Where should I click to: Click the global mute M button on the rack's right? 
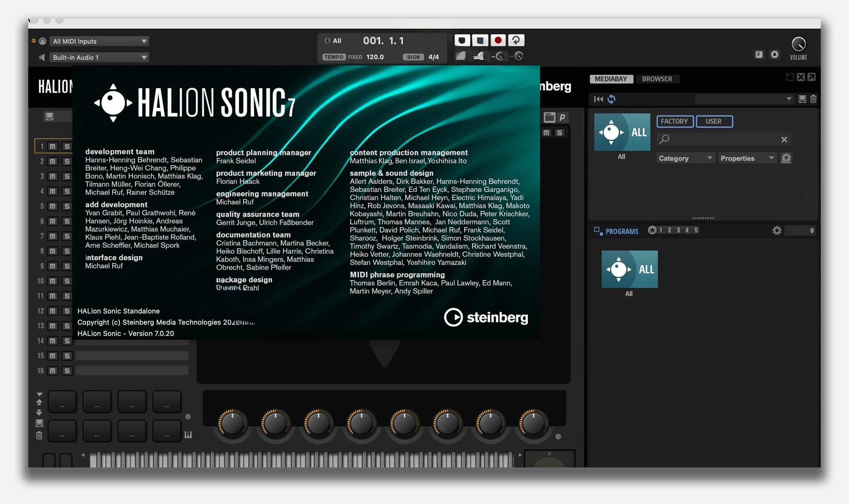click(546, 133)
